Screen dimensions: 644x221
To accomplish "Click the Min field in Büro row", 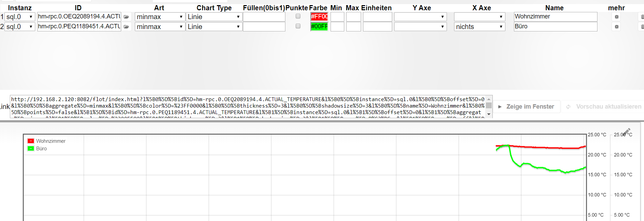I will [x=337, y=27].
